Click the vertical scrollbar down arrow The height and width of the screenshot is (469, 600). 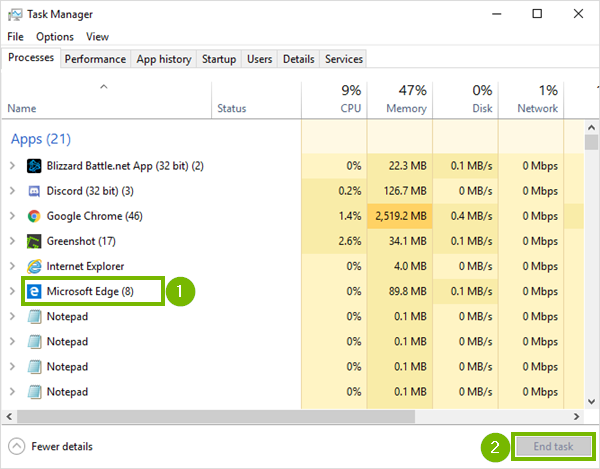coord(591,402)
